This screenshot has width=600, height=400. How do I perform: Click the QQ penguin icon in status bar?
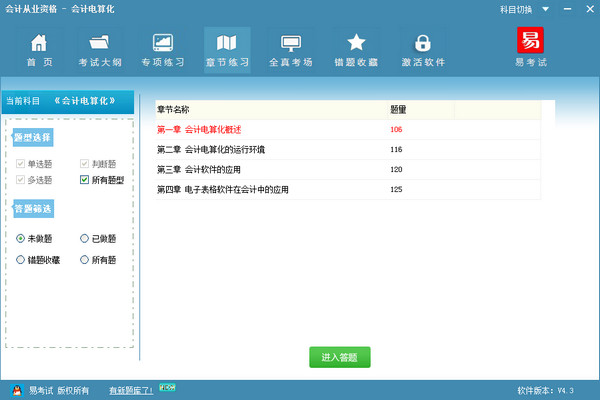tap(17, 390)
